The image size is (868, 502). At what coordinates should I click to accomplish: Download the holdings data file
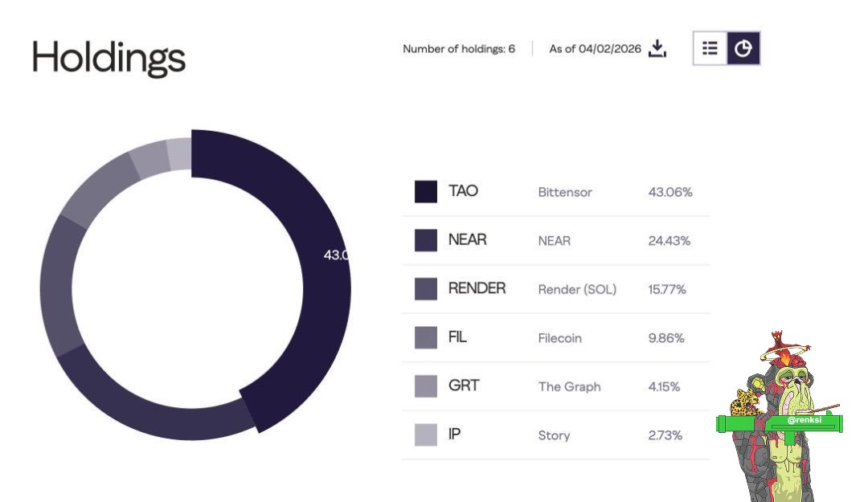point(658,48)
